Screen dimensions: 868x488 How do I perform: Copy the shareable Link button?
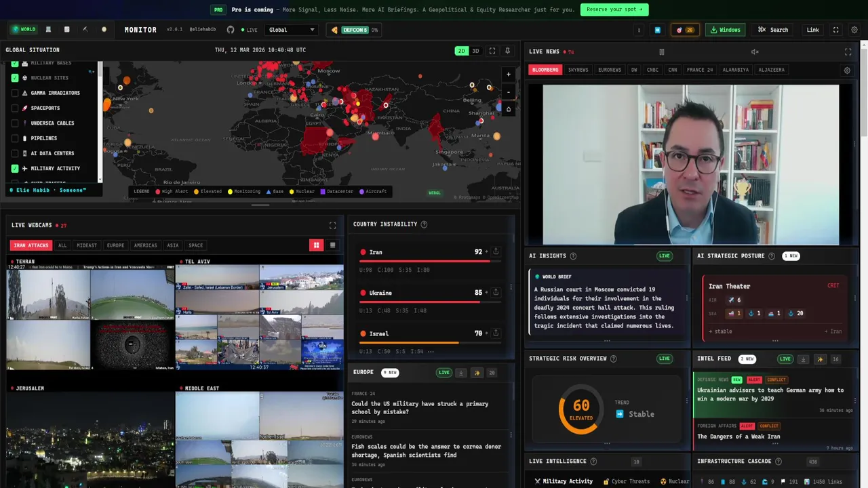tap(812, 30)
